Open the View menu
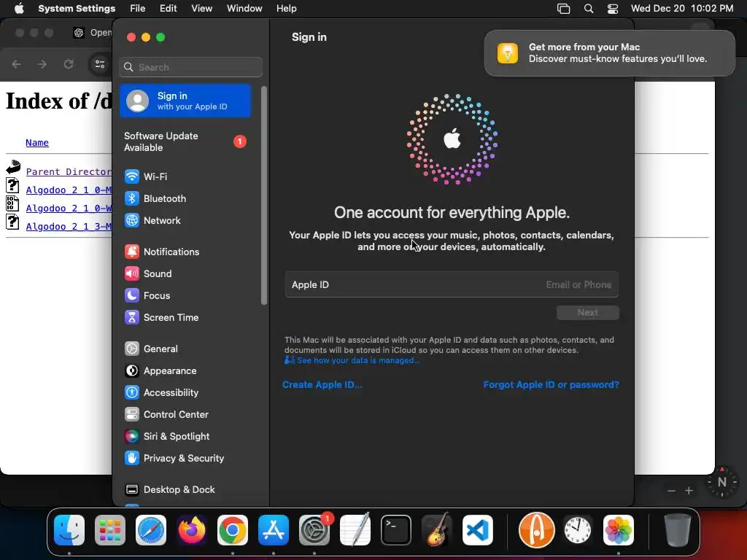Screen dimensions: 747x560 click(x=202, y=9)
